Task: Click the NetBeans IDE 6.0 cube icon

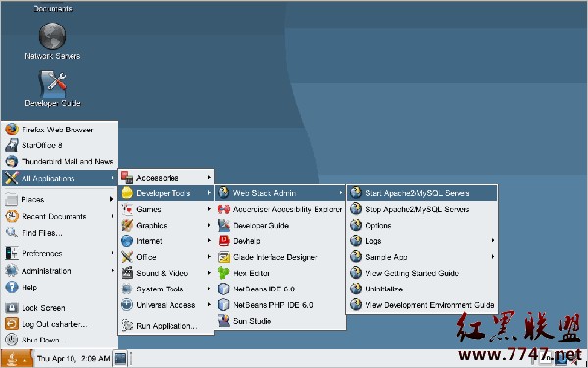Action: point(223,289)
